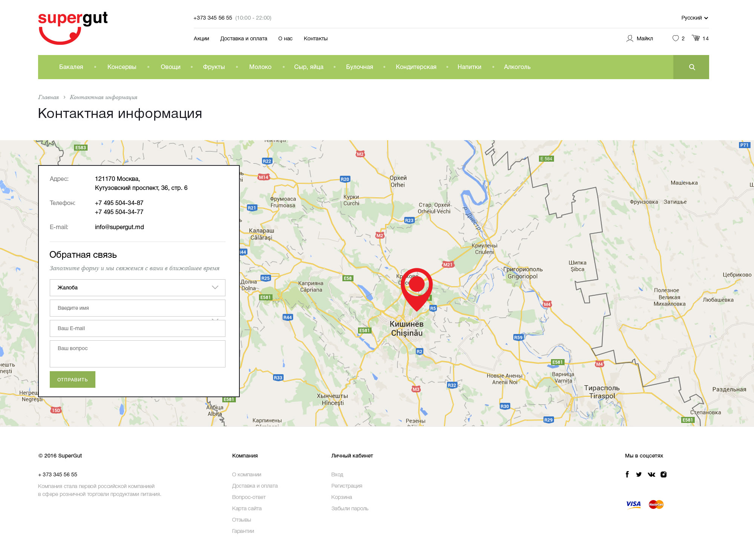Open the Молоко category menu

tap(260, 67)
